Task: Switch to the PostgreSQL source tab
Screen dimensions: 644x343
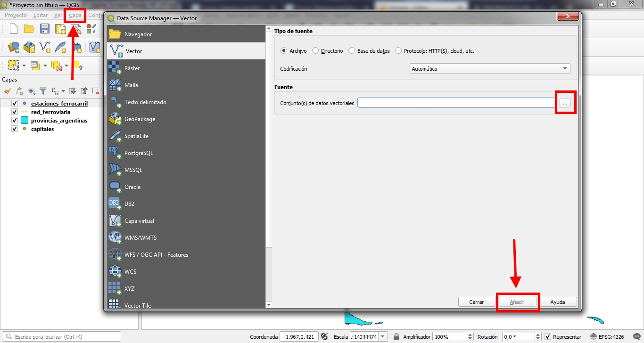Action: tap(186, 153)
